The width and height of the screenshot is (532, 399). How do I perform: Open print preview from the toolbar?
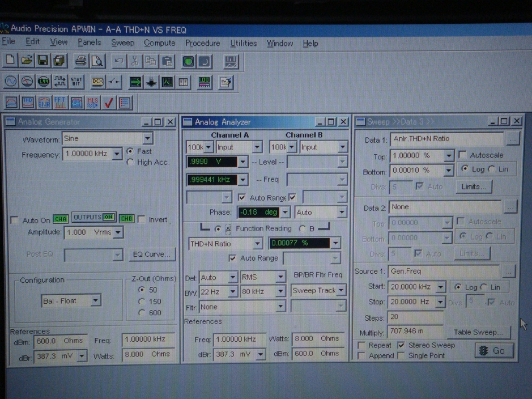pyautogui.click(x=97, y=61)
